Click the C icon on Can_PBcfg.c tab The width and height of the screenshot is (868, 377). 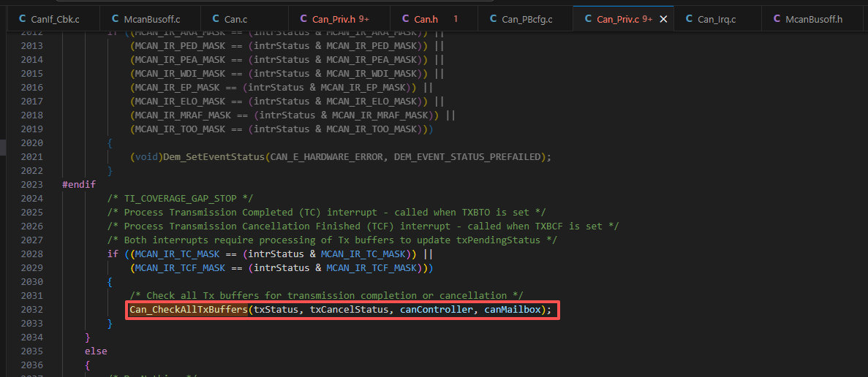[493, 19]
